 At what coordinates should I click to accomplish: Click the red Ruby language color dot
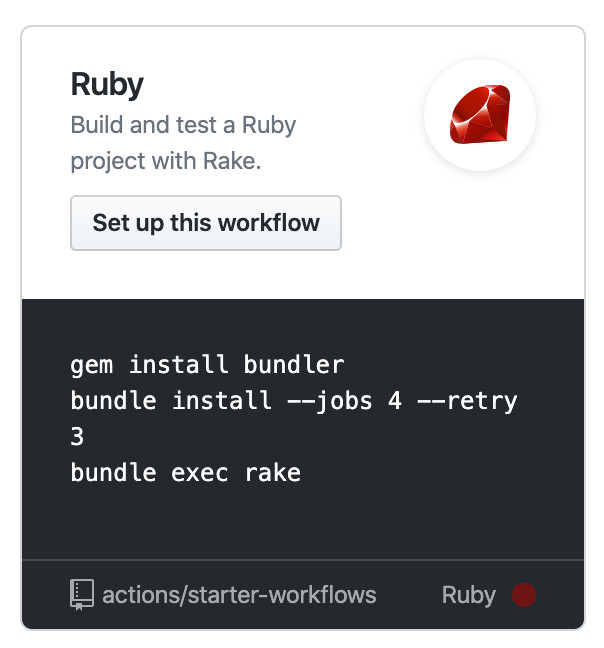coord(524,595)
